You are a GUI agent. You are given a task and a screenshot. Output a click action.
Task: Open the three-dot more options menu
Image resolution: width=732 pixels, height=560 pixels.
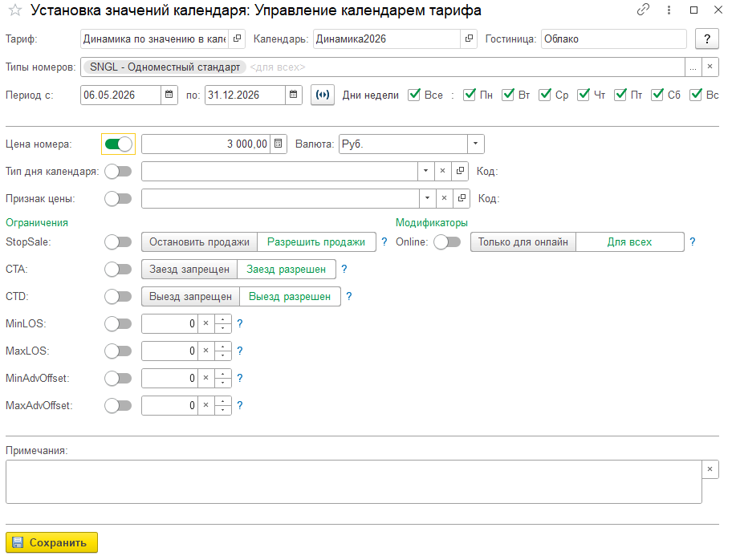coord(669,10)
